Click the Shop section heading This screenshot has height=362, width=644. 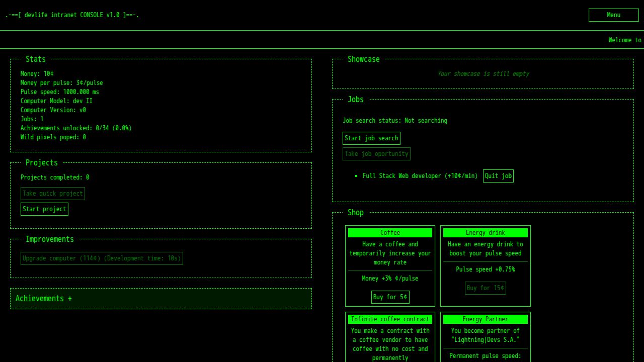tap(356, 213)
